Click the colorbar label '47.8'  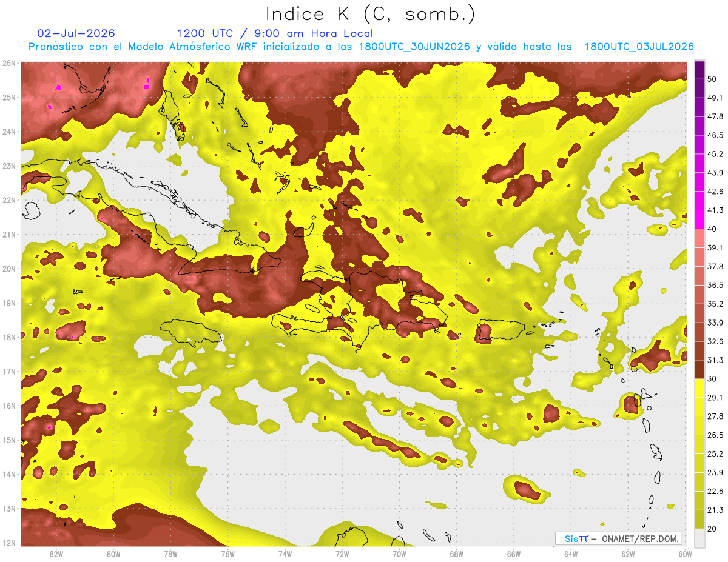[715, 116]
